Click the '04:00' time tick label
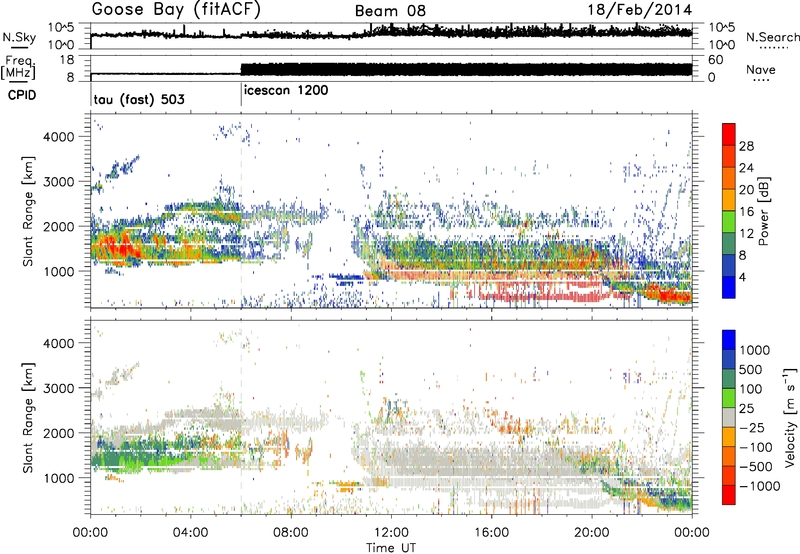Image resolution: width=800 pixels, height=554 pixels. coord(190,533)
